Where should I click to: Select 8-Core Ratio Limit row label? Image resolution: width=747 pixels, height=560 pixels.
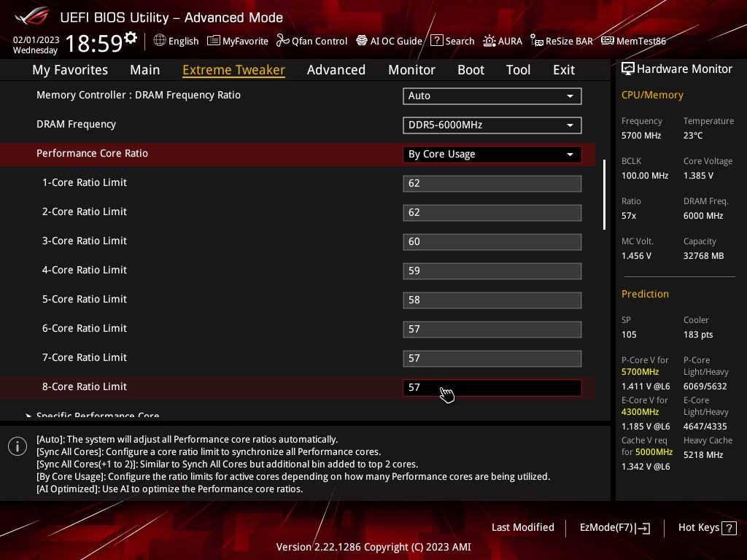pyautogui.click(x=85, y=386)
